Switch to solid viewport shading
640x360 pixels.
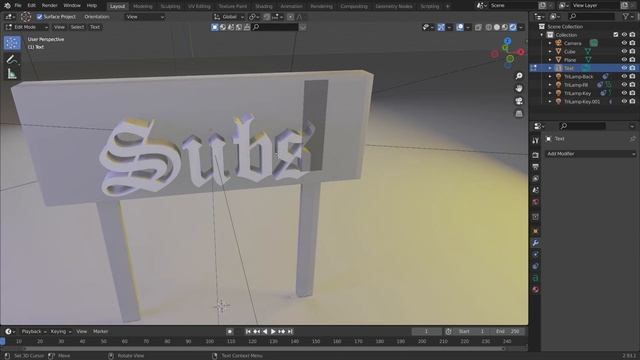click(497, 27)
